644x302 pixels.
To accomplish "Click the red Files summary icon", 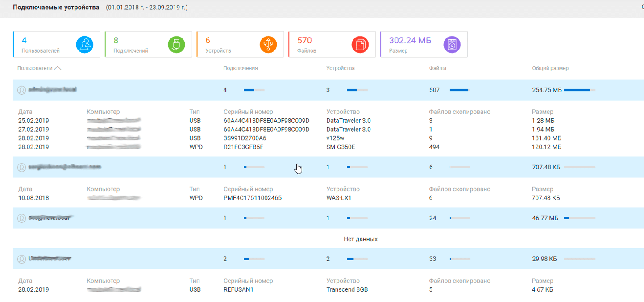I will point(360,45).
